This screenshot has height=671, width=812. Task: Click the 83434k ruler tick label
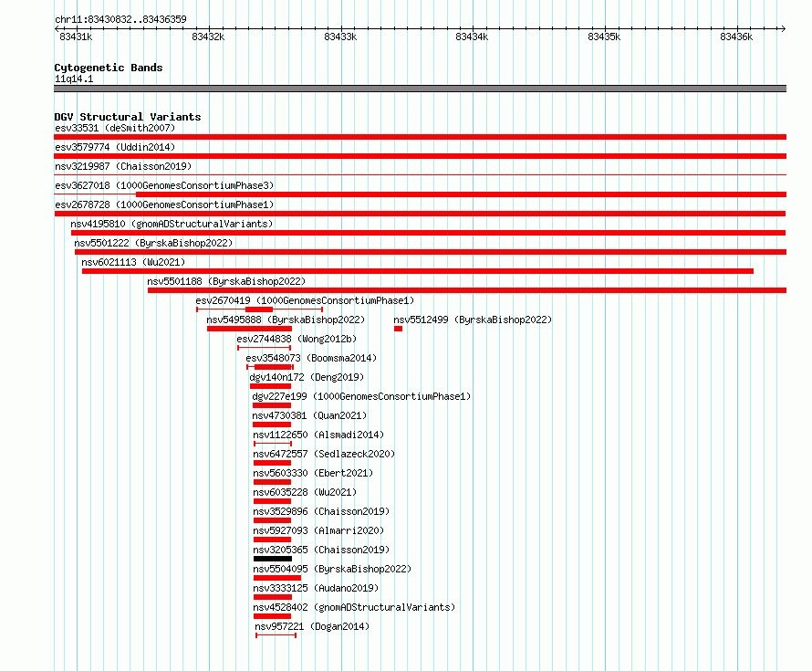(x=472, y=37)
